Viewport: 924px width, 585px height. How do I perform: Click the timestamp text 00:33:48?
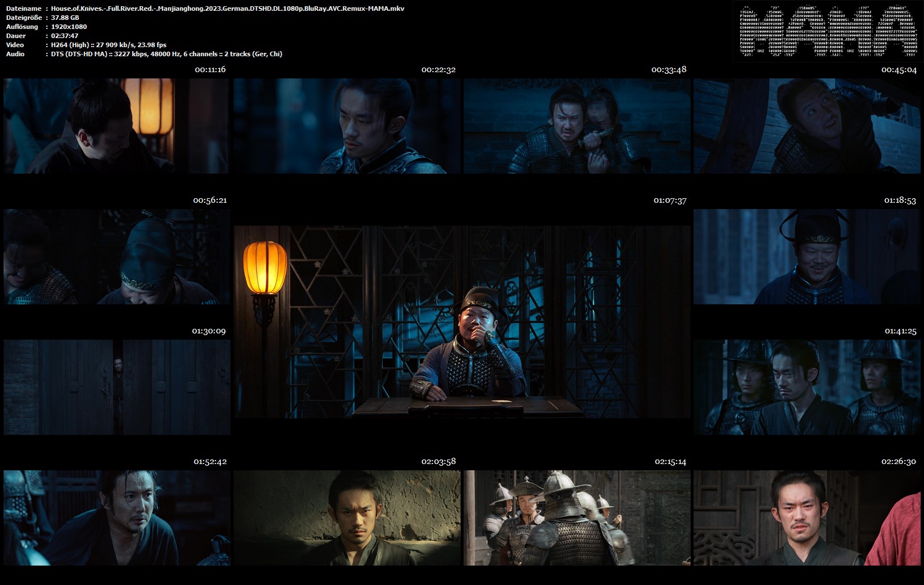(x=669, y=69)
